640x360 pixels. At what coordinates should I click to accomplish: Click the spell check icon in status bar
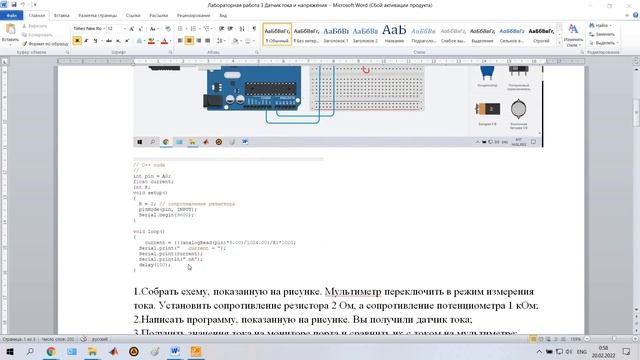(x=83, y=339)
